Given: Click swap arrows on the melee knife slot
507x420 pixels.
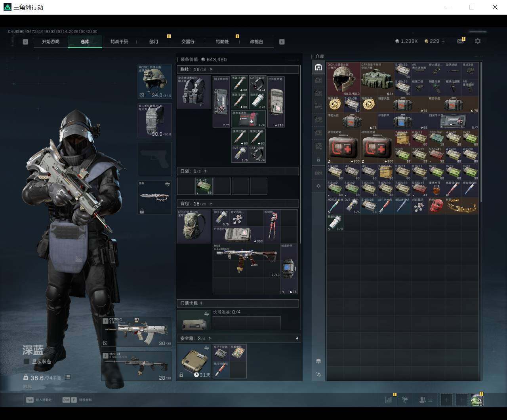Looking at the screenshot, I should [x=167, y=184].
